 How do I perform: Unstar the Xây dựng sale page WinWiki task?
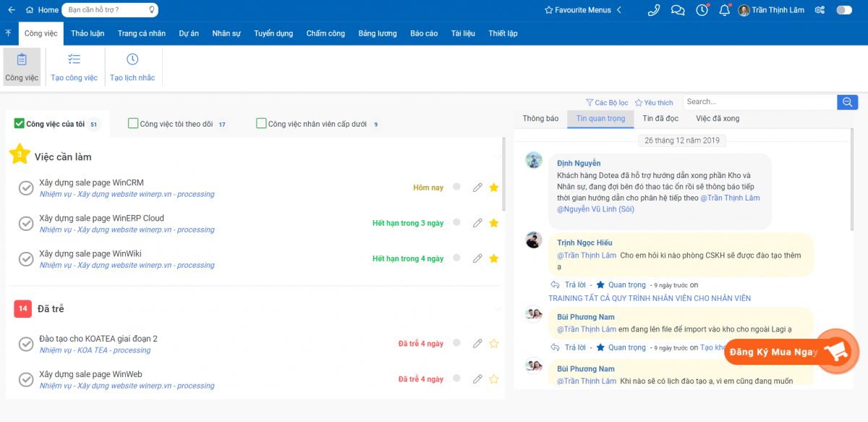494,258
